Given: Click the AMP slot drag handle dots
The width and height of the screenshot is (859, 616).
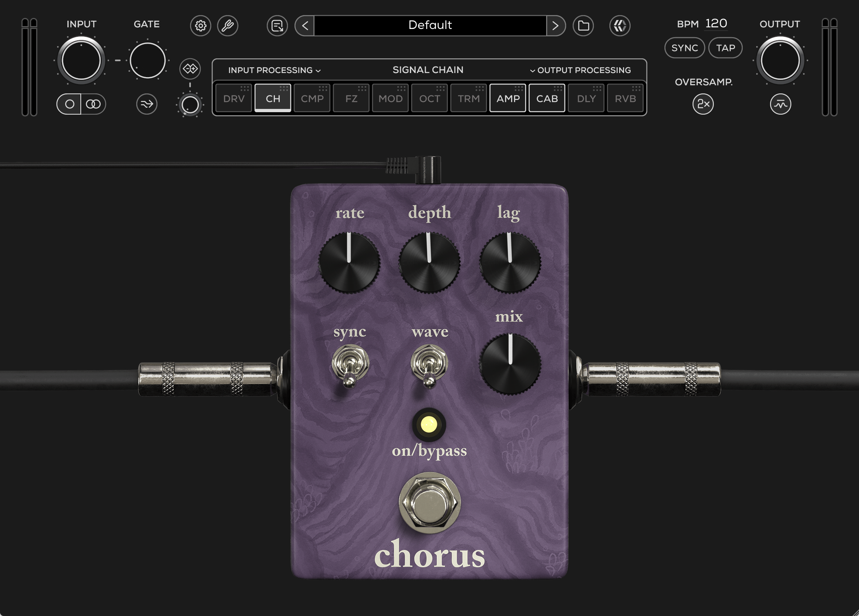Looking at the screenshot, I should (x=519, y=88).
